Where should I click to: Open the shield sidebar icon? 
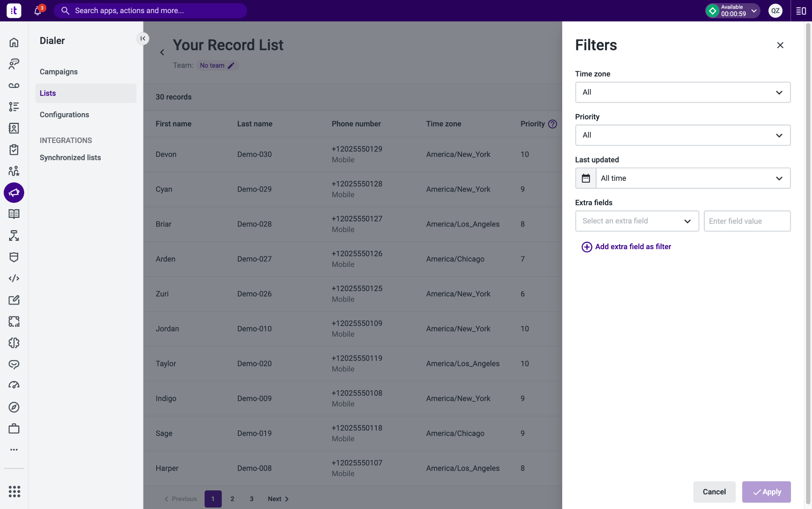tap(14, 257)
